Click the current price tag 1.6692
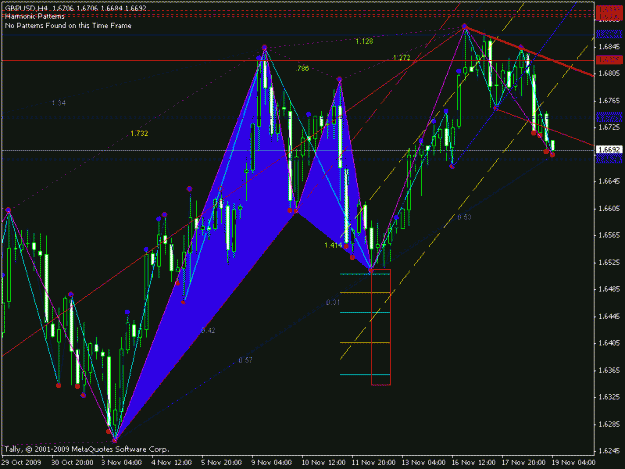625x469 pixels. click(x=609, y=150)
